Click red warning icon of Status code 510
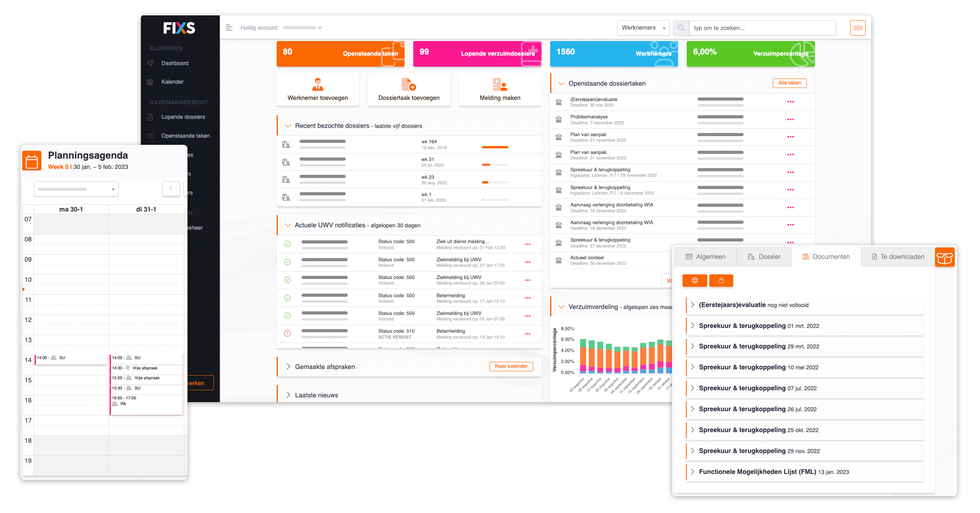The height and width of the screenshot is (513, 980). 287,333
